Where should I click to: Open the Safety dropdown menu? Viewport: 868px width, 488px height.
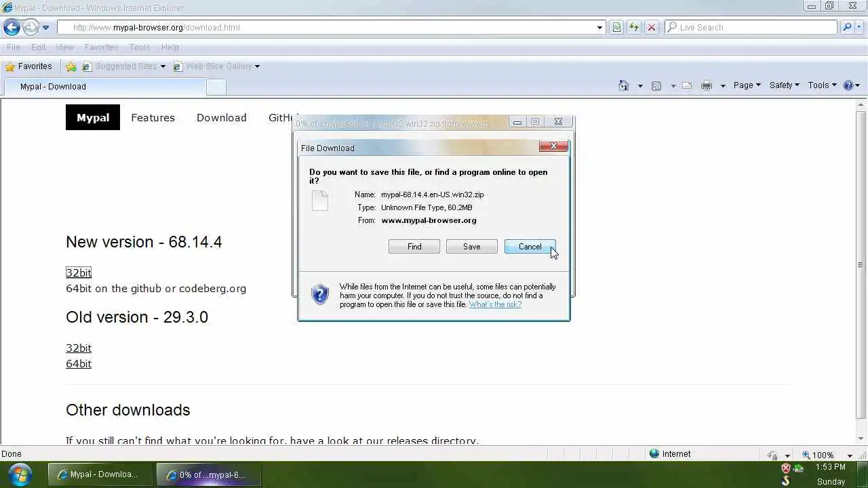(x=784, y=85)
